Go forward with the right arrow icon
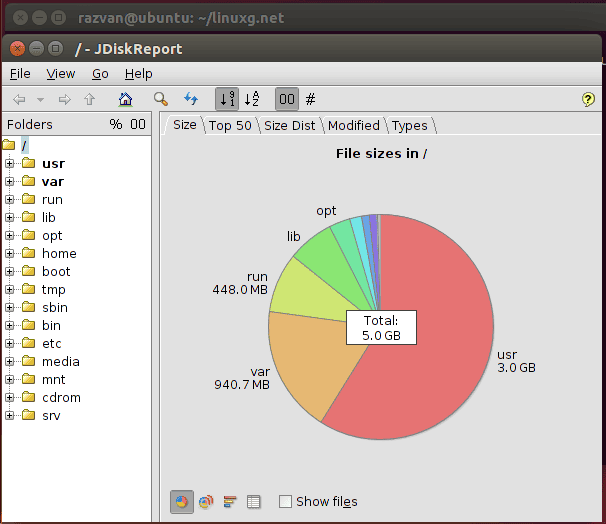 65,100
